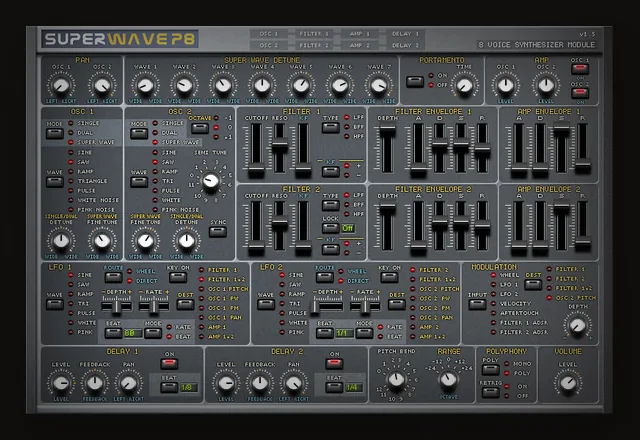This screenshot has width=640, height=440.
Task: Click the LFO 2 Dest selector button
Action: click(x=396, y=304)
